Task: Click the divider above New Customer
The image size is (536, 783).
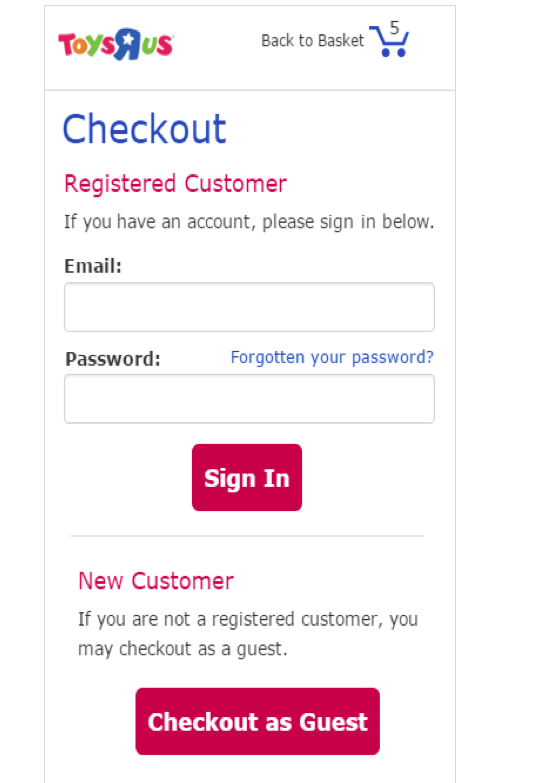Action: [247, 536]
